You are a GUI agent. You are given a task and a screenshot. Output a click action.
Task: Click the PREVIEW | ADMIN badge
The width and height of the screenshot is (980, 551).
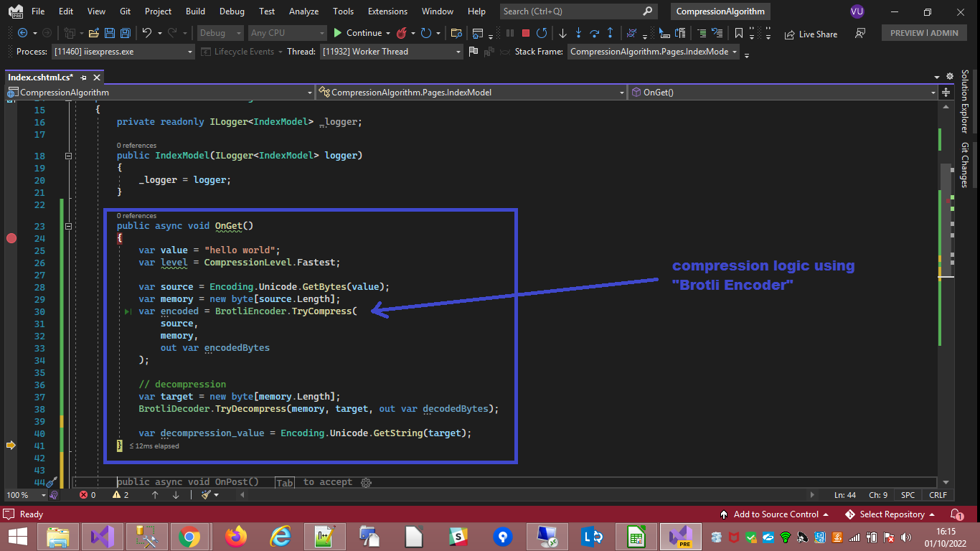tap(924, 33)
